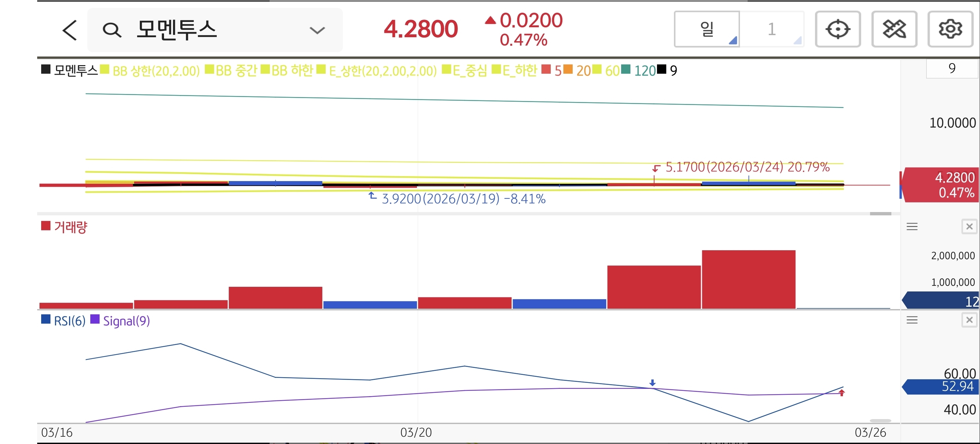Close the RSI indicator panel
The height and width of the screenshot is (444, 980).
pyautogui.click(x=969, y=320)
